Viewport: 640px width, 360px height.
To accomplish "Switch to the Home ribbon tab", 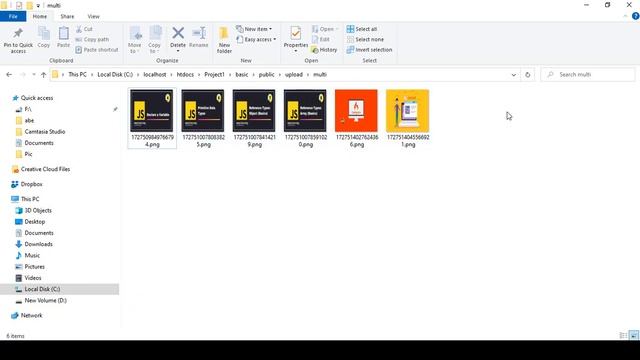I will pyautogui.click(x=40, y=16).
